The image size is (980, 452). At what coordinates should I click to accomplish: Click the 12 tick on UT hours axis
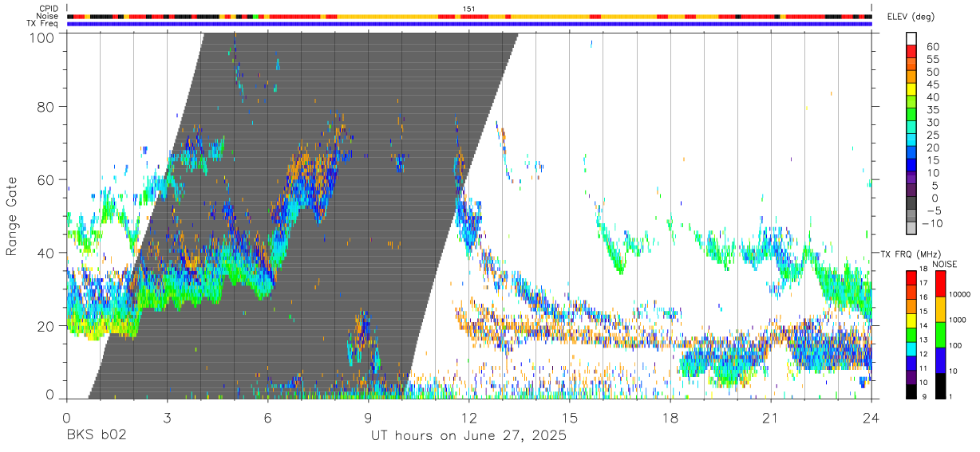coord(468,418)
